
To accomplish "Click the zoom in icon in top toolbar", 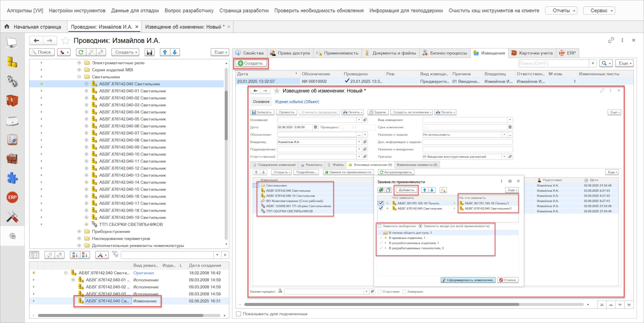I will pyautogui.click(x=101, y=52).
